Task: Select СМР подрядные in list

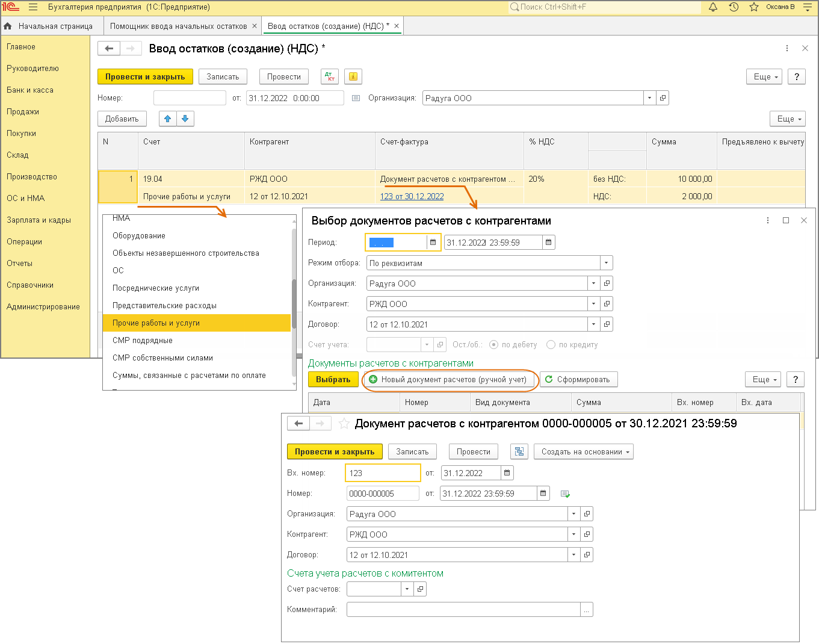Action: tap(197, 341)
